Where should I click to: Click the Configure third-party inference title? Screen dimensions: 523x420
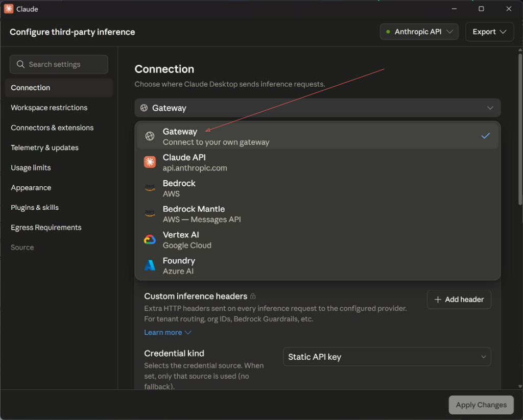point(73,32)
